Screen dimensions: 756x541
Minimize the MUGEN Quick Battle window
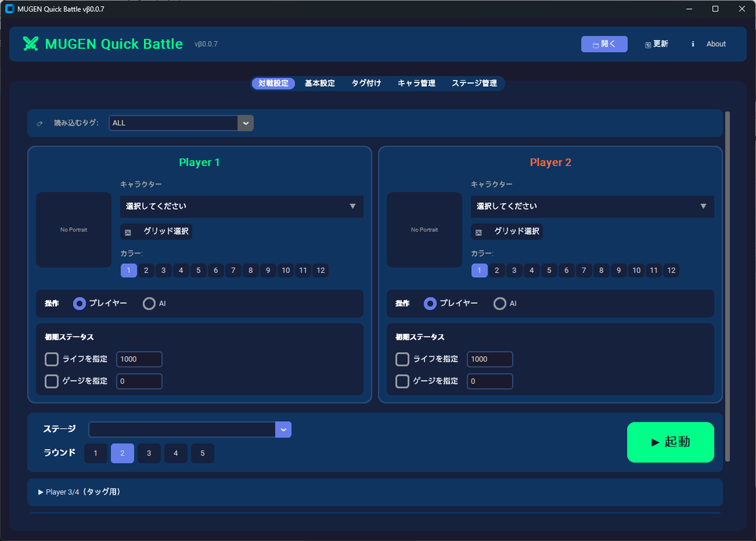pos(689,9)
